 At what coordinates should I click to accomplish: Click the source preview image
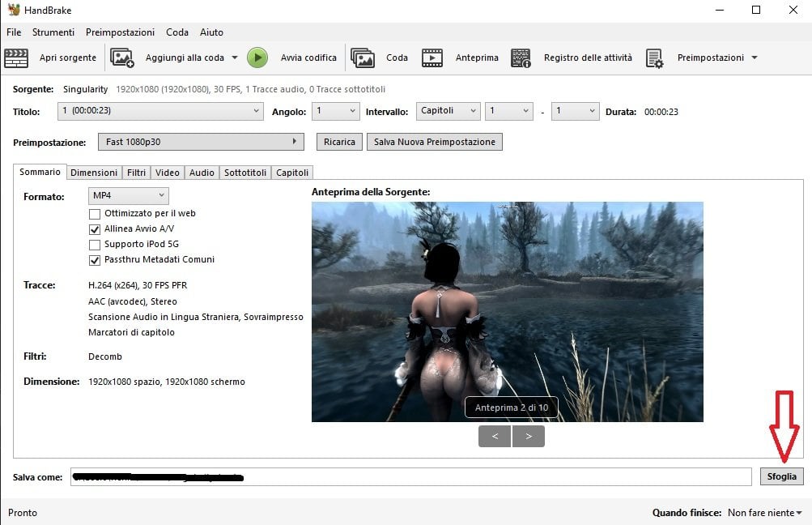tap(508, 311)
